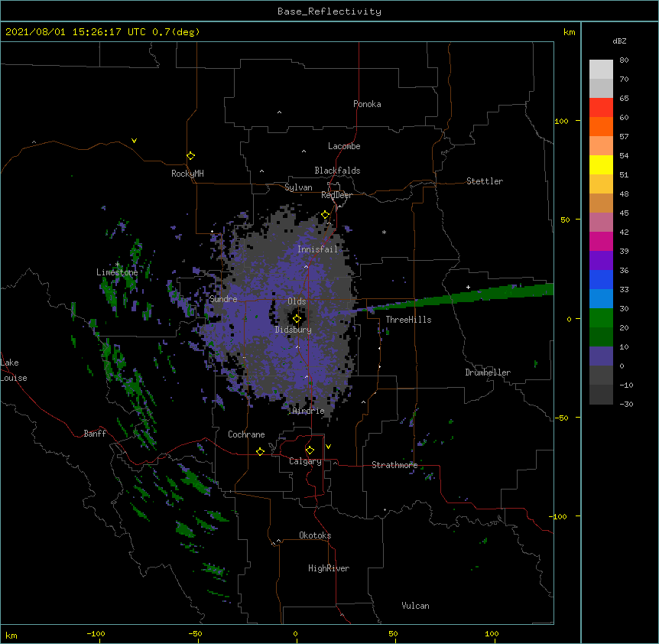Viewport: 659px width, 644px height.
Task: Click the RedDeer city label
Action: (x=336, y=195)
